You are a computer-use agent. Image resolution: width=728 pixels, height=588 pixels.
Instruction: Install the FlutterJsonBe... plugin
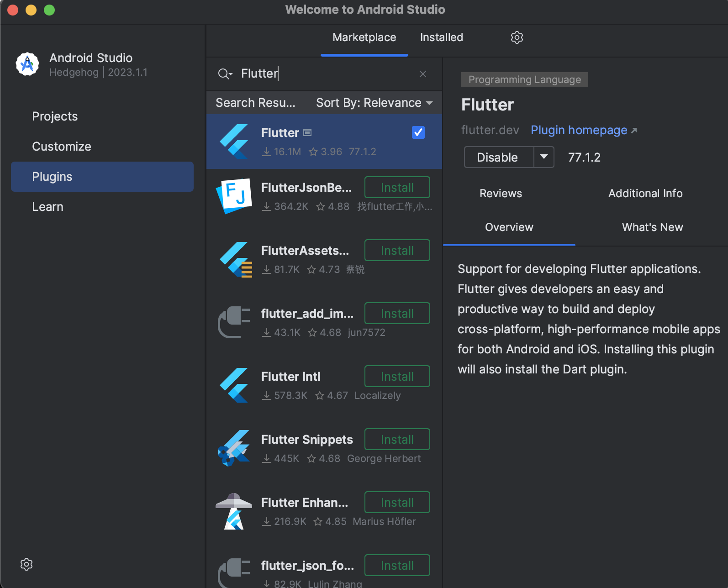[x=397, y=187]
